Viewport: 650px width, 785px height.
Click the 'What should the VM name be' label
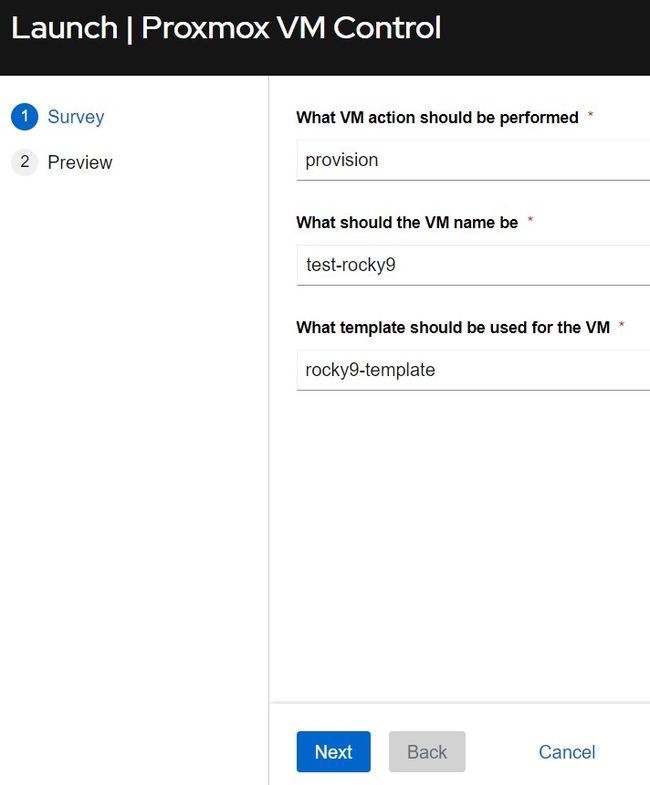pos(407,222)
